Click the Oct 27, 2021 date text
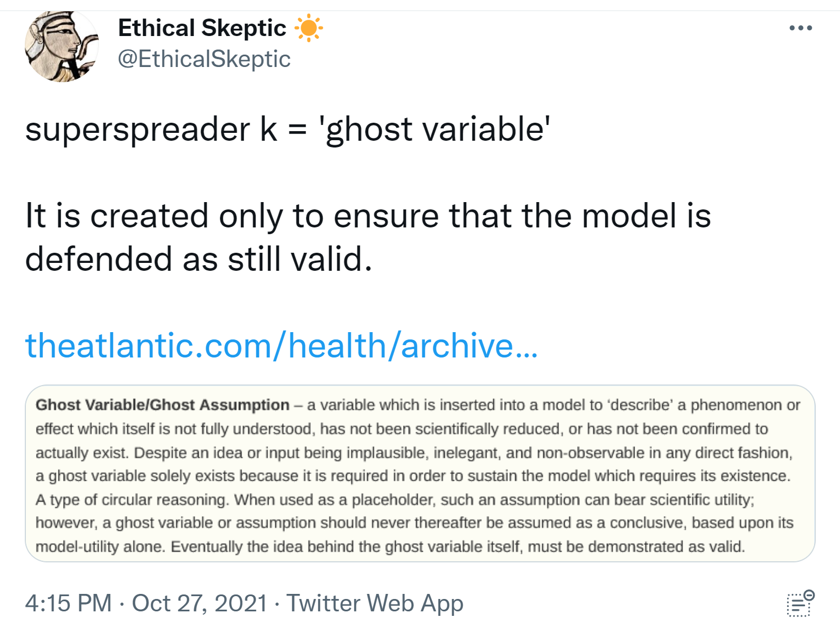The height and width of the screenshot is (635, 840). pyautogui.click(x=199, y=603)
